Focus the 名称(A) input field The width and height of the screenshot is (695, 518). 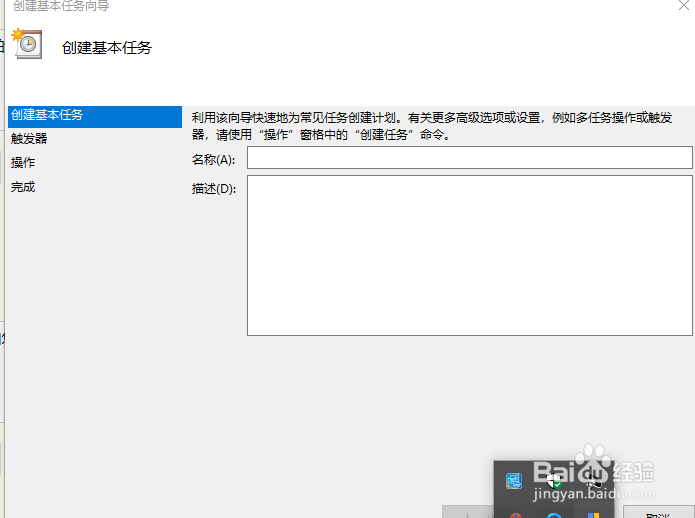[470, 158]
